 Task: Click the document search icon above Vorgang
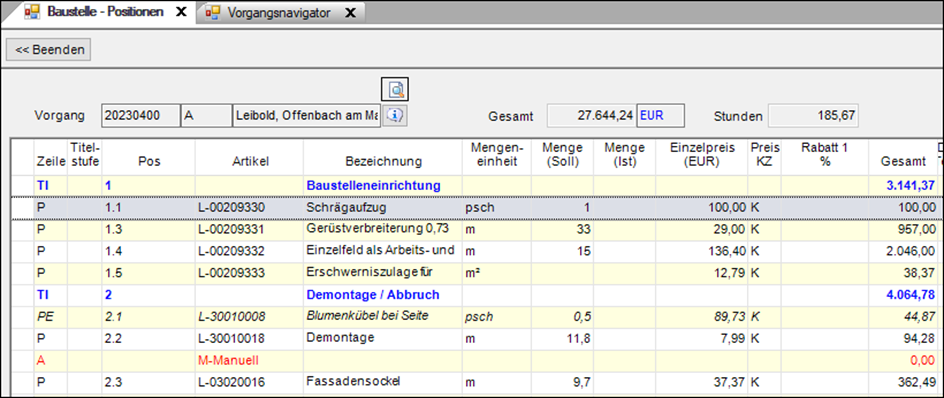tap(396, 89)
